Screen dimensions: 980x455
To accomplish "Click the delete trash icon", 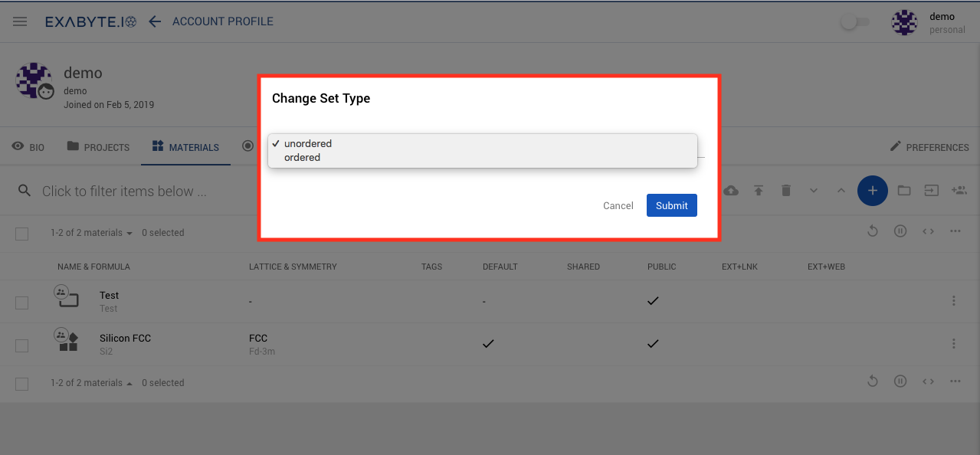I will [786, 190].
